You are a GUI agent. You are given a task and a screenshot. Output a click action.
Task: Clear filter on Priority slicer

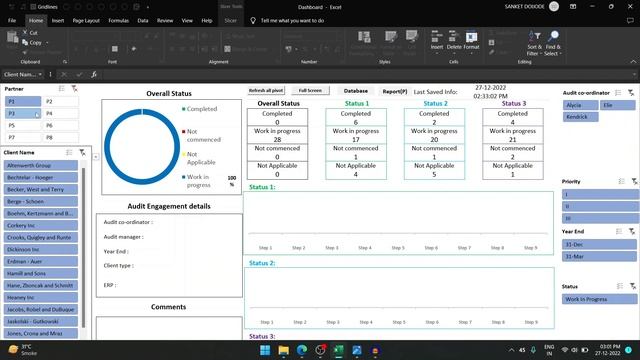point(634,181)
